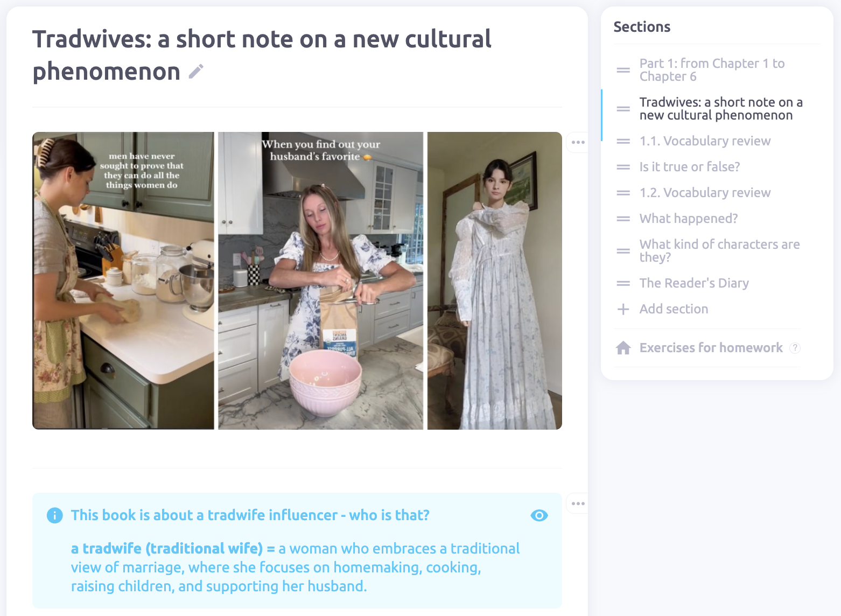Click the pencil icon to edit the title

(x=196, y=72)
